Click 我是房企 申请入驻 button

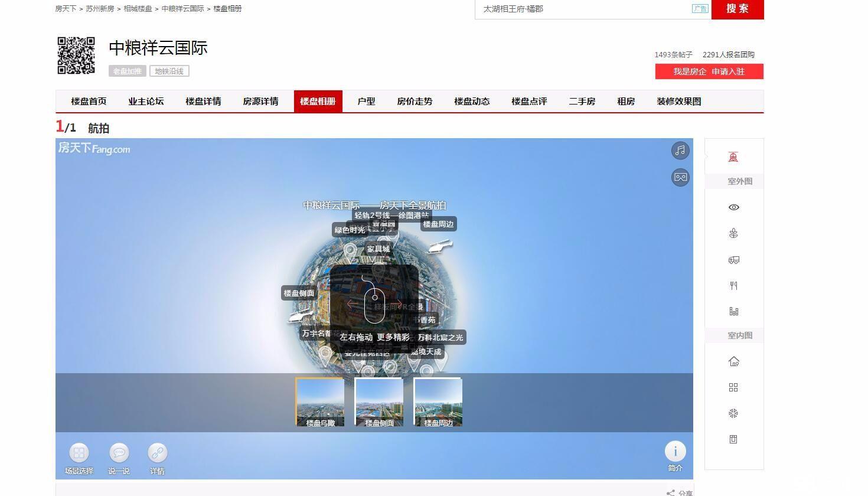click(x=709, y=71)
